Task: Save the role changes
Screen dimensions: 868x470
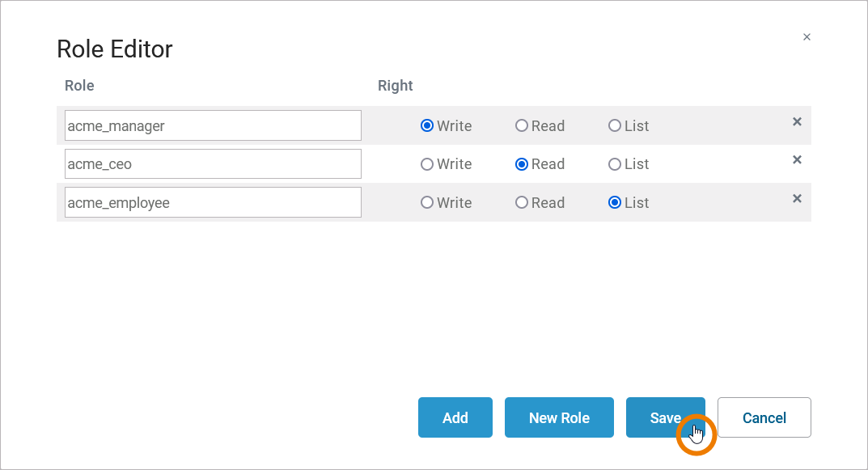Action: tap(665, 417)
